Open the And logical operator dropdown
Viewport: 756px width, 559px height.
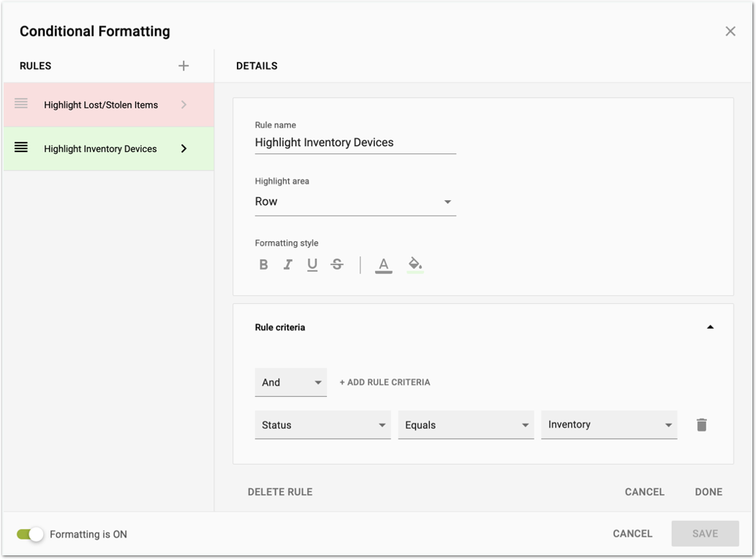[x=291, y=382]
